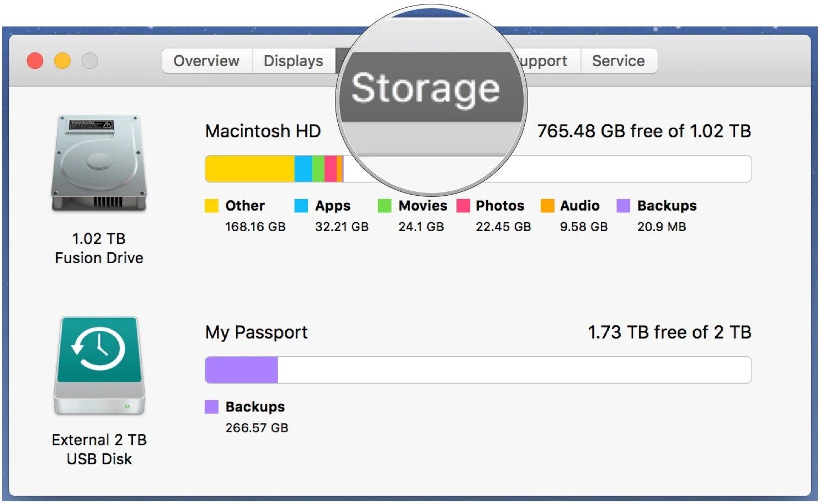Click the yellow minimize window button
Viewport: 820px width, 504px height.
click(62, 61)
